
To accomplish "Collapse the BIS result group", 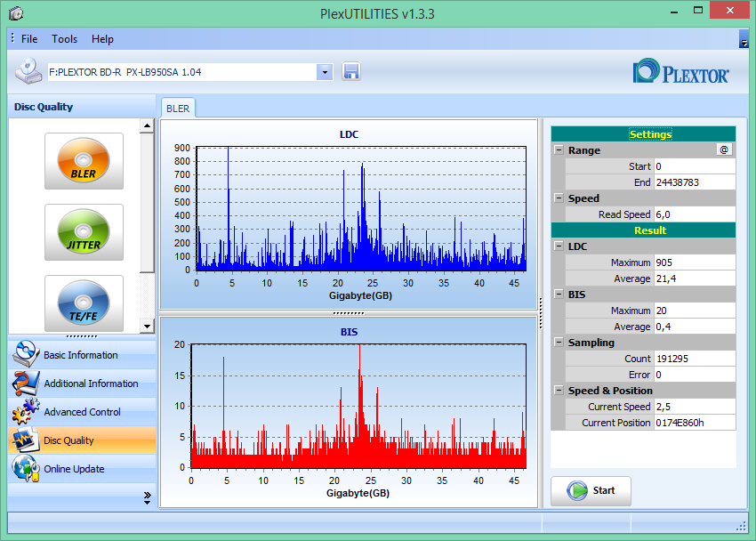I will (559, 295).
